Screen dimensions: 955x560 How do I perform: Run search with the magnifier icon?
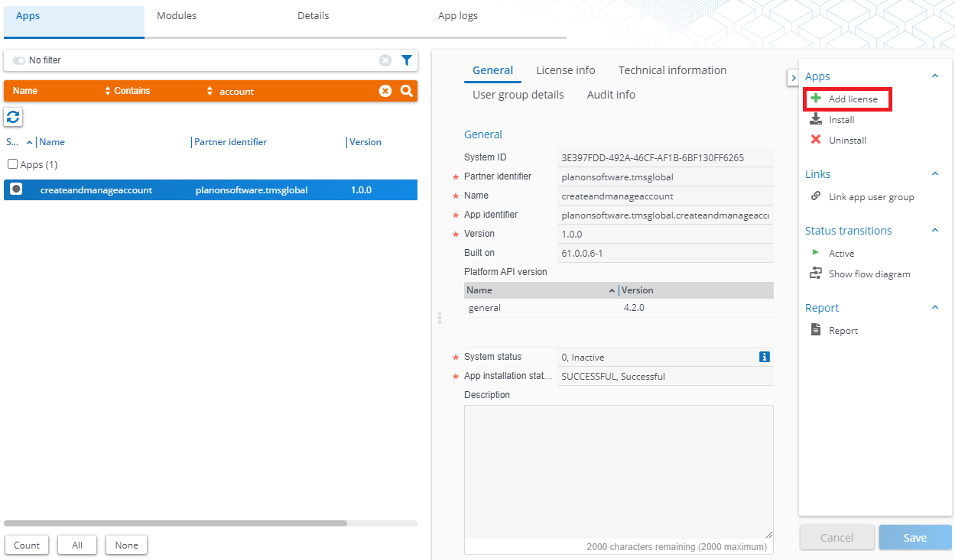[x=407, y=91]
